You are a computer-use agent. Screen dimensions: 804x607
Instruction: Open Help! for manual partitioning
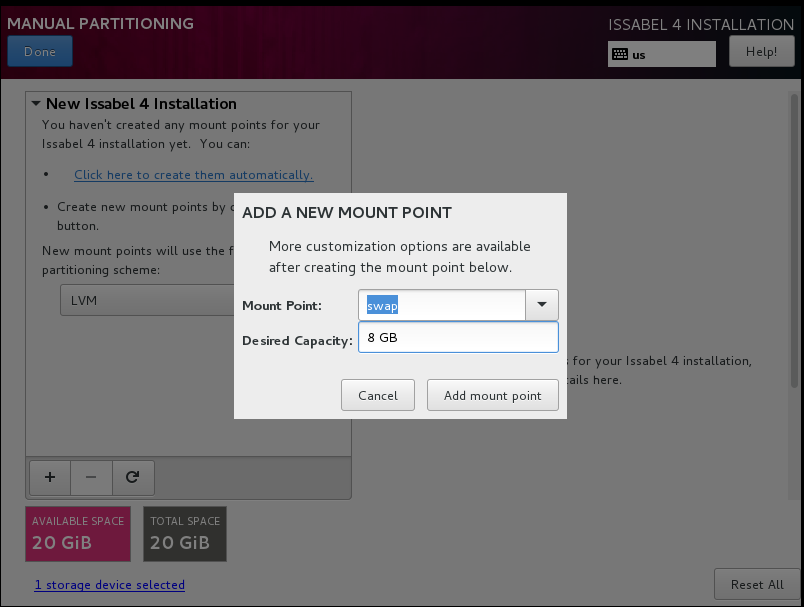(x=761, y=51)
